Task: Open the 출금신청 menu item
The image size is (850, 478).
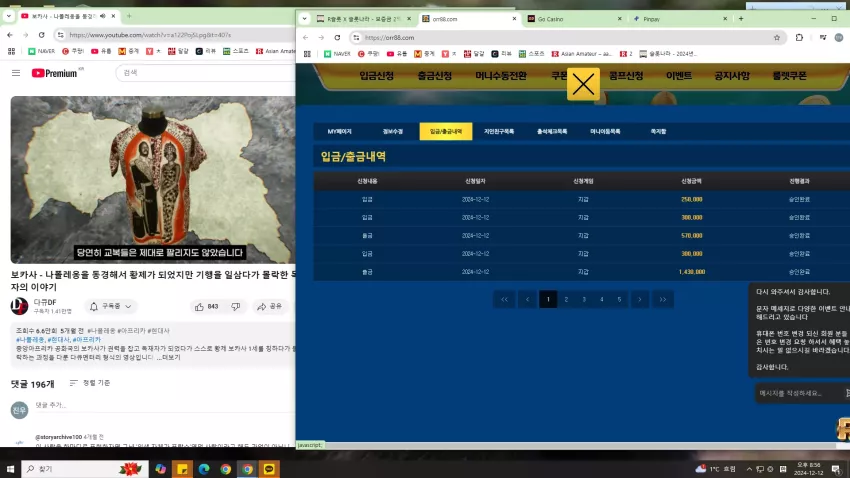Action: tap(435, 76)
